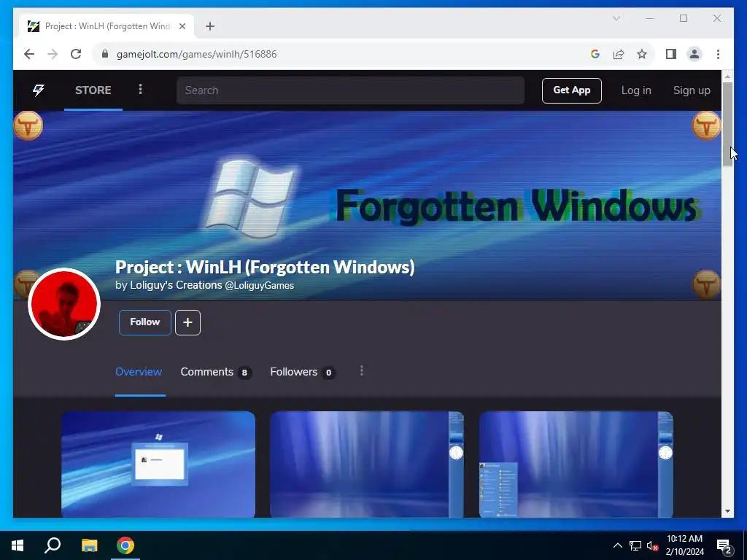747x560 pixels.
Task: Open the empty desktop with sidebar clock thumbnail
Action: point(367,464)
